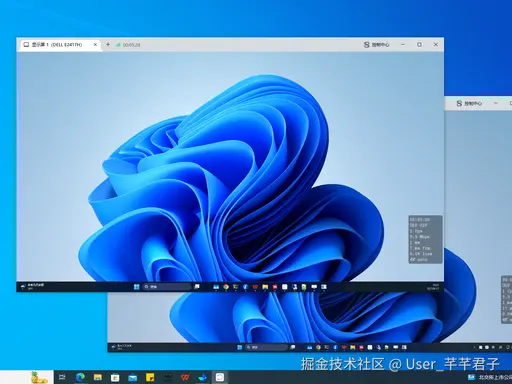Open the weather widget in front remote taskbar
The height and width of the screenshot is (384, 512).
(x=33, y=286)
